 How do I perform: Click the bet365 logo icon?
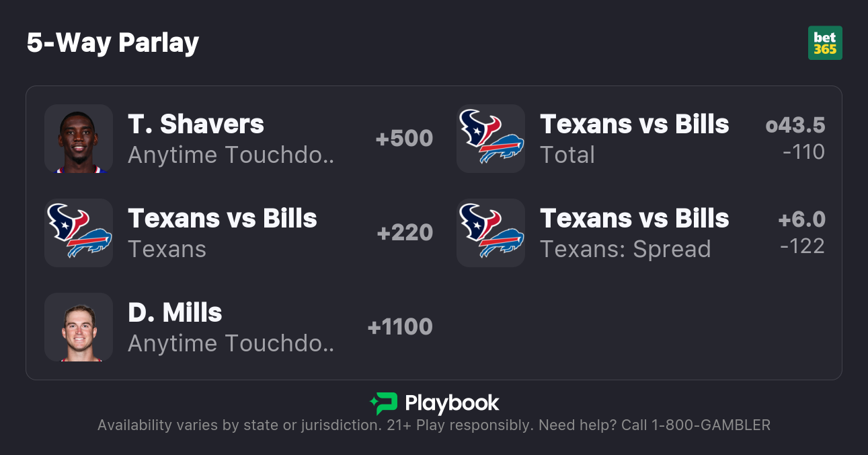coord(825,43)
